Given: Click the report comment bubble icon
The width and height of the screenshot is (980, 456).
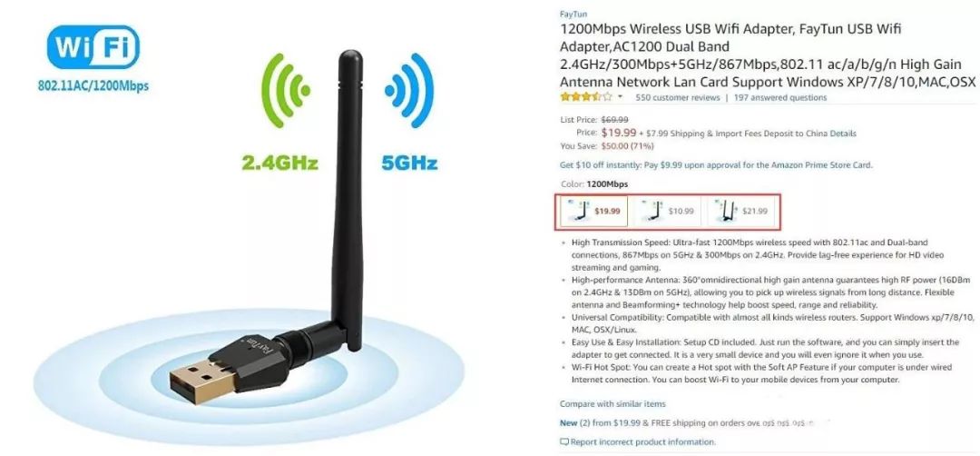Looking at the screenshot, I should 564,442.
